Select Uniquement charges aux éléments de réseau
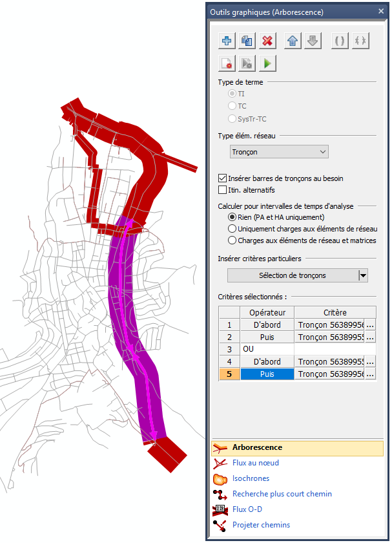This screenshot has width=392, height=543. (x=232, y=229)
